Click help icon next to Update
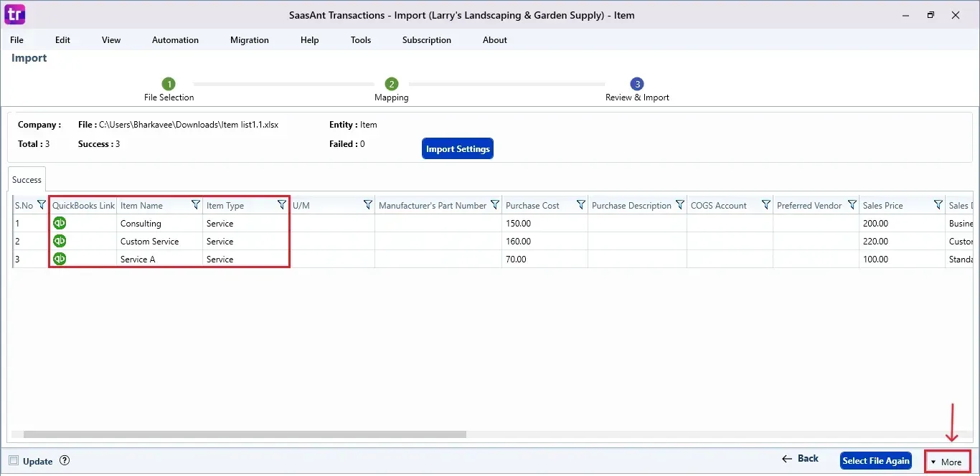The width and height of the screenshot is (980, 476). pos(65,461)
